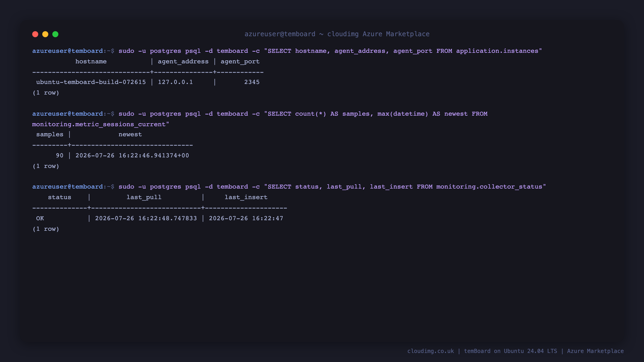The width and height of the screenshot is (644, 362).
Task: Select the samples count value '90'
Action: [x=60, y=155]
